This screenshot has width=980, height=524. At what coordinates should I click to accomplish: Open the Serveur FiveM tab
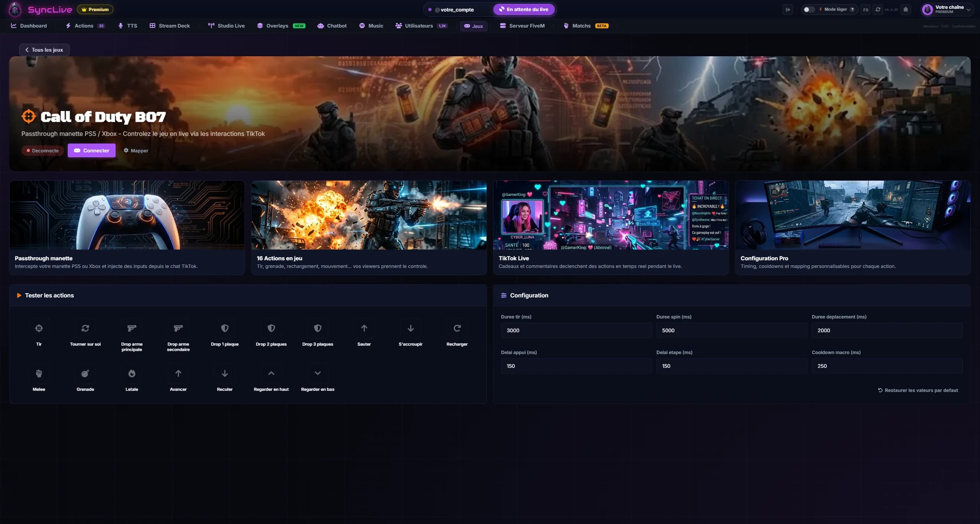pos(522,26)
